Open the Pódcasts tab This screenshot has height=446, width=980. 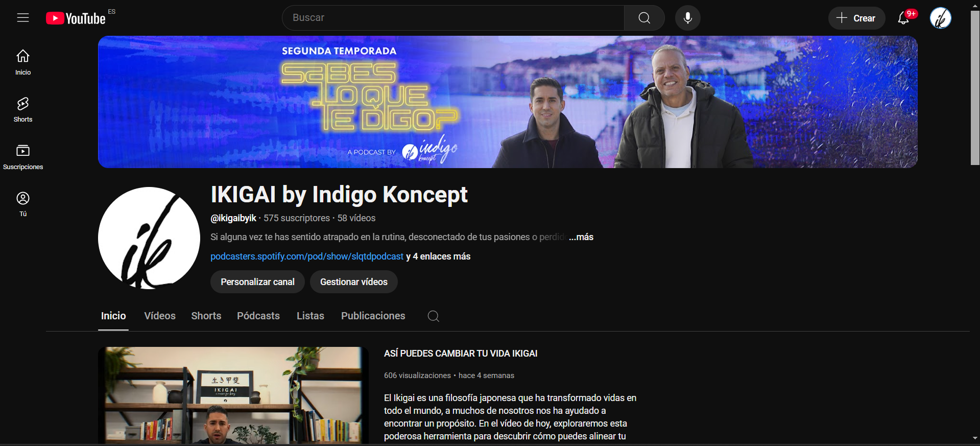tap(258, 316)
